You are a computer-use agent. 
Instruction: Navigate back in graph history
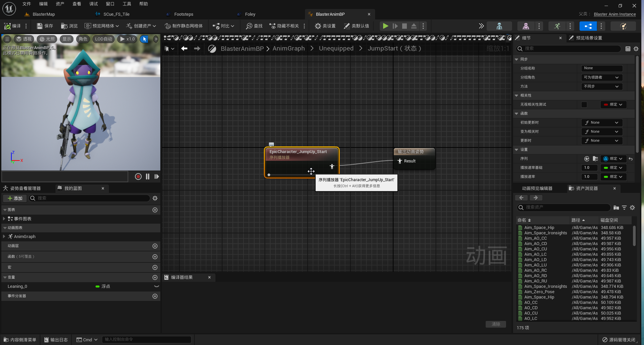[184, 48]
